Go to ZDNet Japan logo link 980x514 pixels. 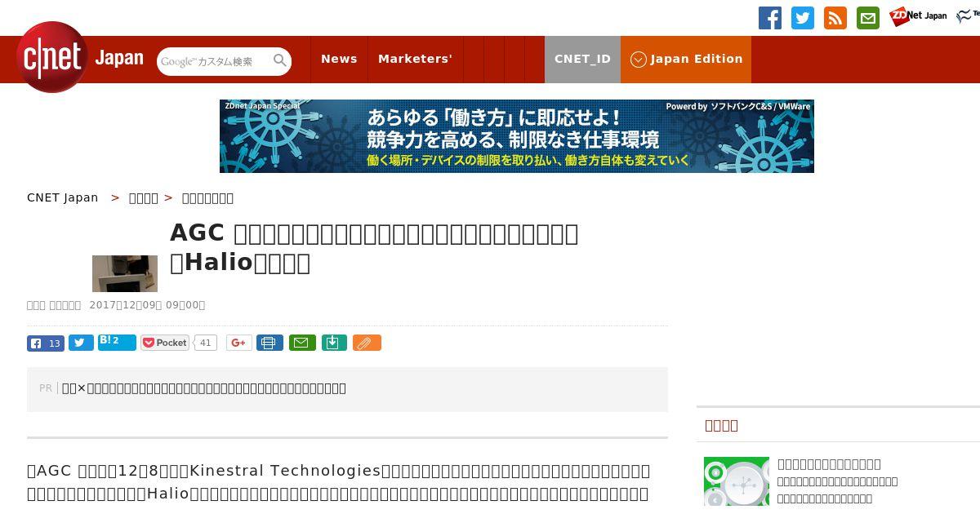pos(918,16)
